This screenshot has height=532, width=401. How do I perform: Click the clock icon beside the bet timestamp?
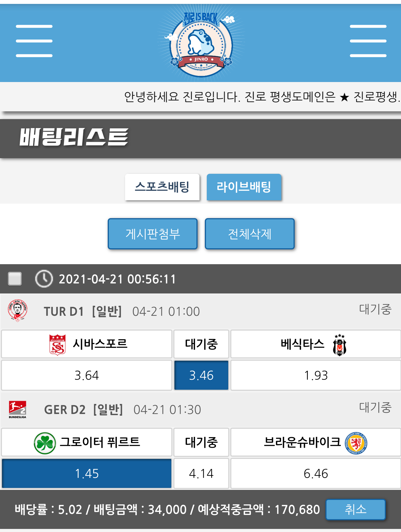pyautogui.click(x=44, y=279)
